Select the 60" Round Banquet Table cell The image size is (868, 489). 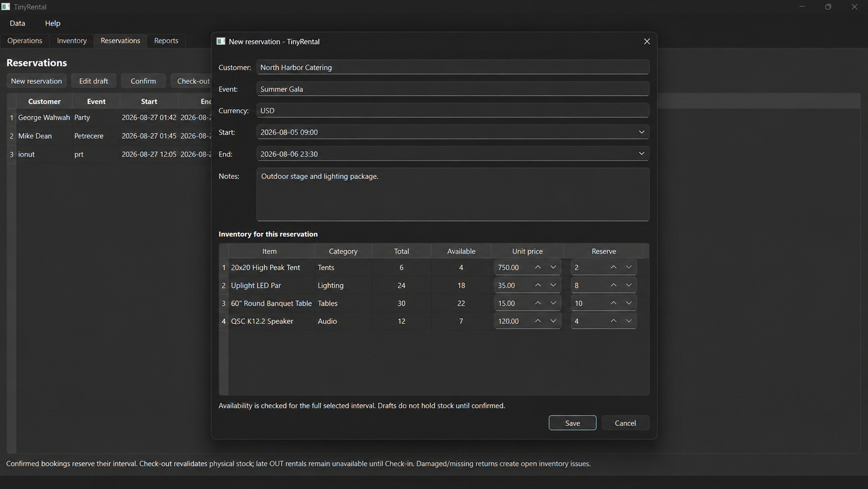[x=272, y=303]
